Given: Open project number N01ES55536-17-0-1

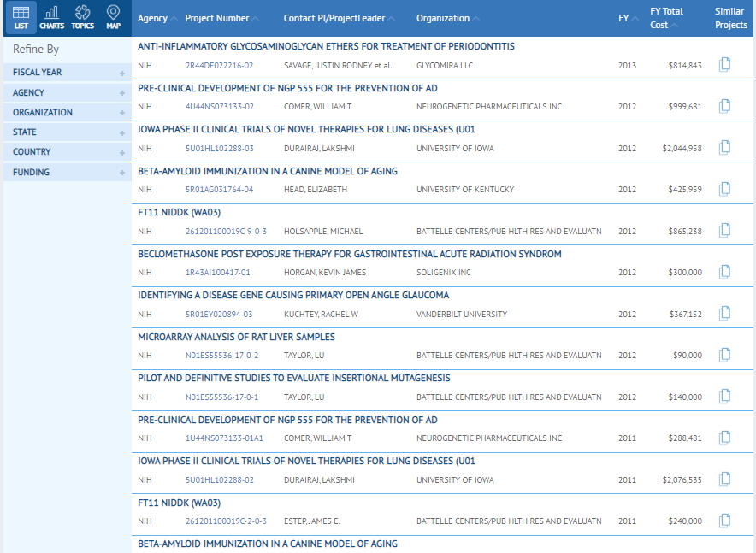Looking at the screenshot, I should click(221, 397).
